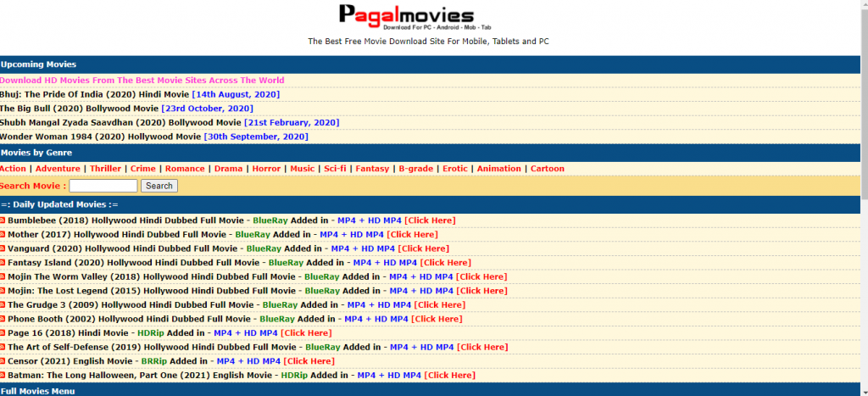Click [Click Here] for The Art of Self-Defense

482,348
